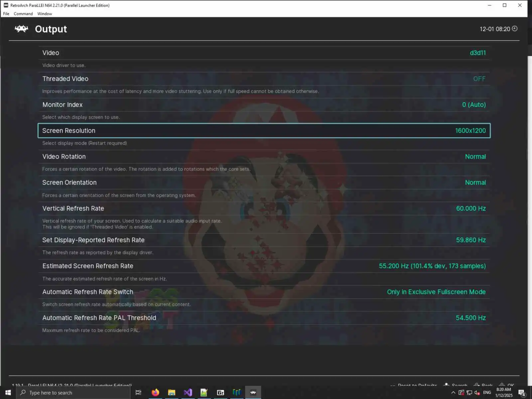Image resolution: width=532 pixels, height=399 pixels.
Task: Click the monitor tray icon with red badge
Action: pyautogui.click(x=461, y=393)
